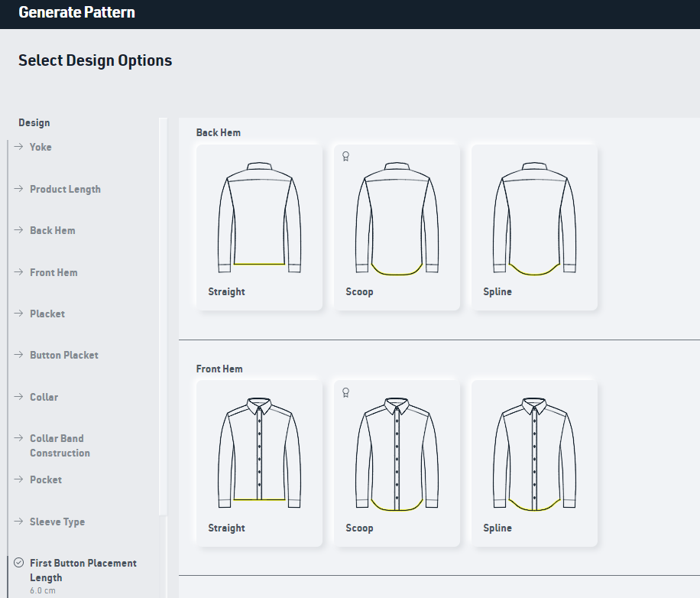
Task: Go to Collar Band Construction section
Action: point(60,446)
